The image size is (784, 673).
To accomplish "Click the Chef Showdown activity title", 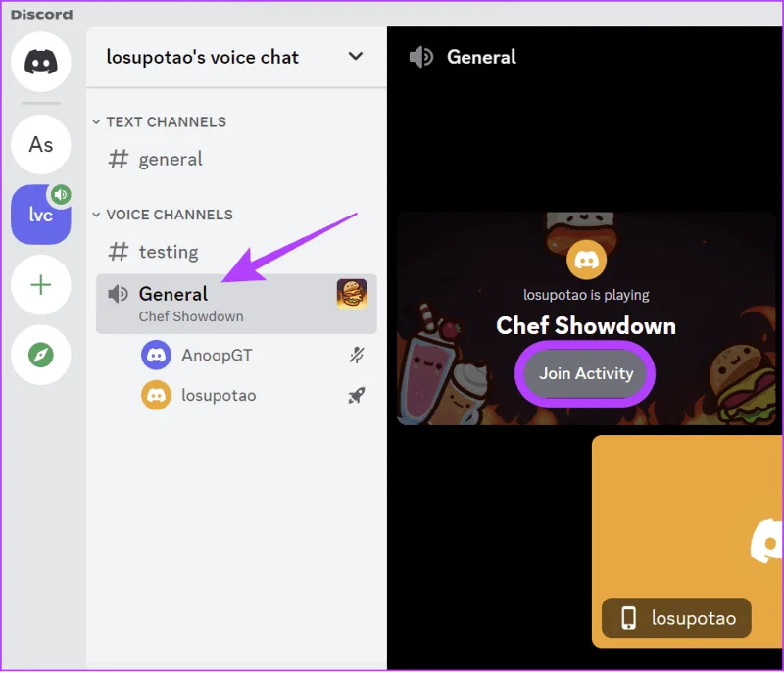I will coord(586,326).
